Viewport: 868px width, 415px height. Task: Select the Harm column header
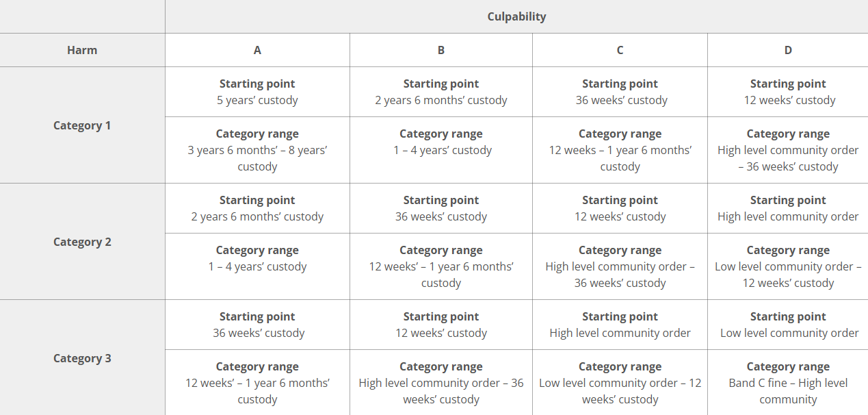[x=82, y=50]
